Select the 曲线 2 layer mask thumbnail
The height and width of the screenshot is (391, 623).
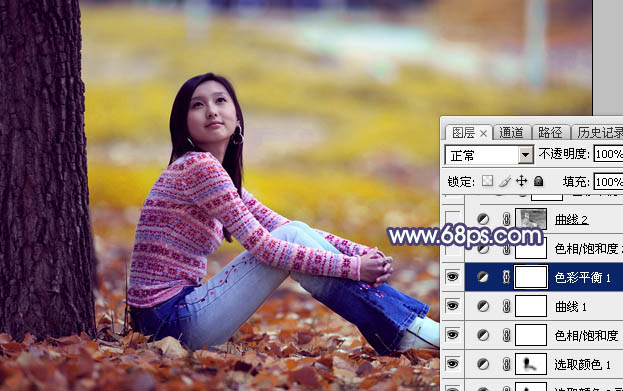(531, 219)
